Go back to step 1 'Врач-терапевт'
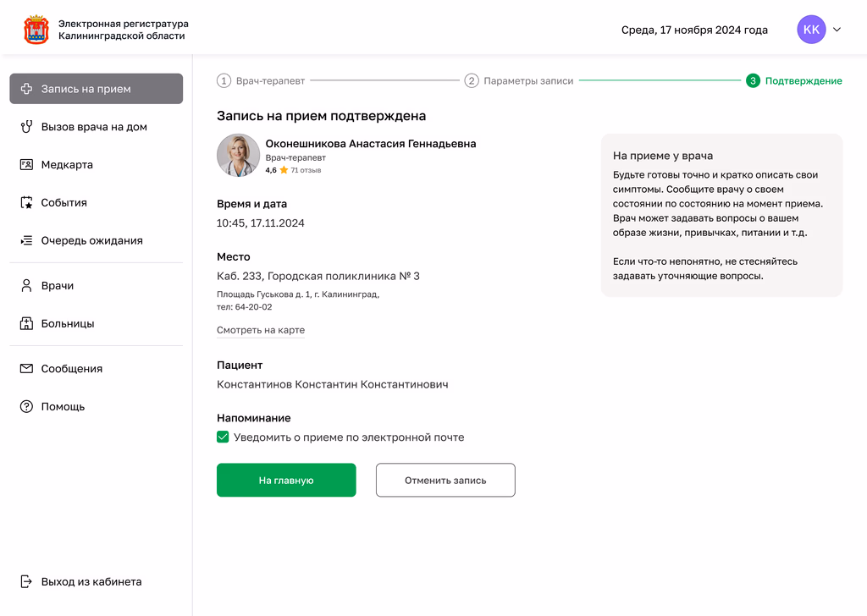This screenshot has width=867, height=616. pyautogui.click(x=262, y=81)
